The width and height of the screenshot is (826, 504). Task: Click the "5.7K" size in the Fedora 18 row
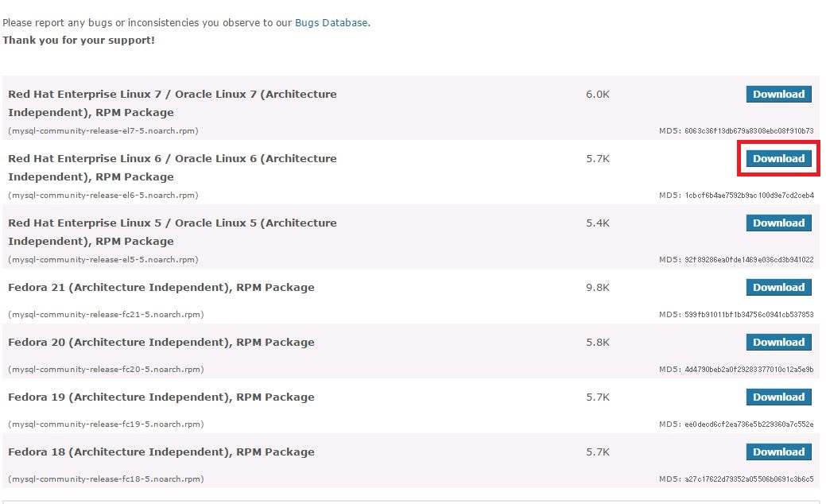597,452
